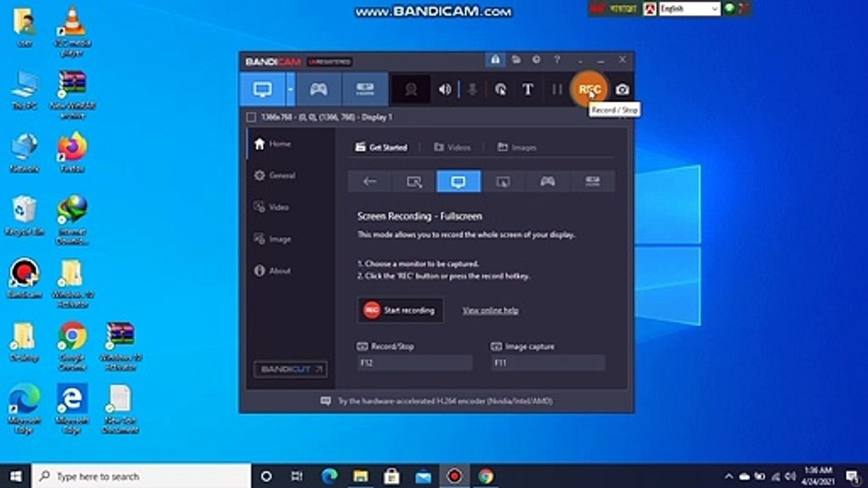
Task: Open Mail app from the taskbar
Action: [423, 476]
